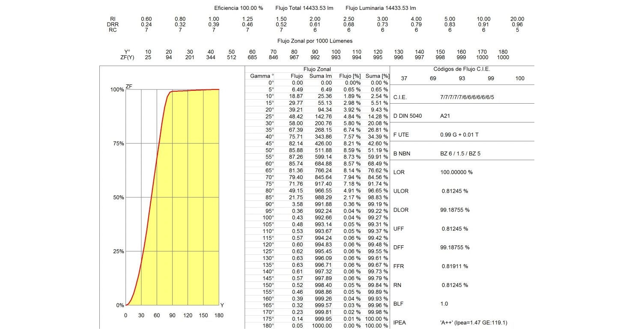The width and height of the screenshot is (644, 334).
Task: Click the "Flujo Luminaria 14433.53 lm" label
Action: pos(380,8)
